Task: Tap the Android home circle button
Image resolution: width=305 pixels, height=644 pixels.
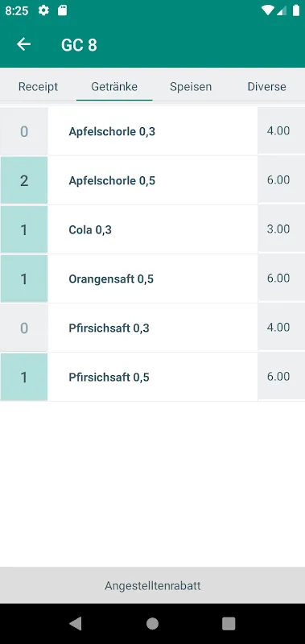Action: click(152, 623)
